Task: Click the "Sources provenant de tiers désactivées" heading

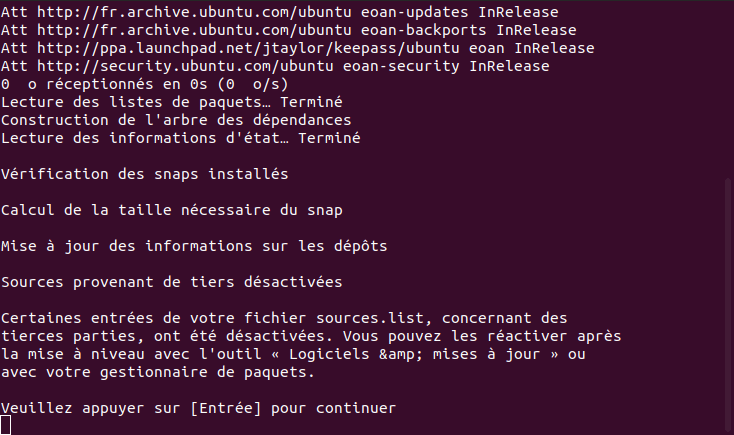Action: 172,282
